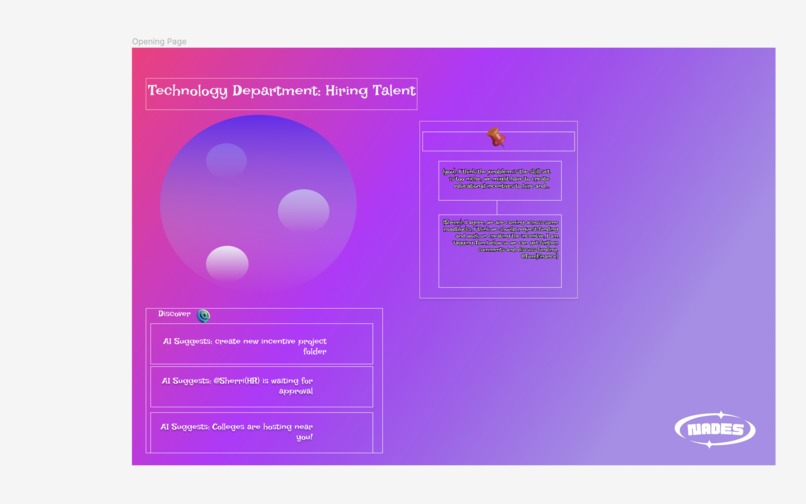Click the upper comment box starting with '(you)'
Screen dimensions: 806x504
click(500, 181)
